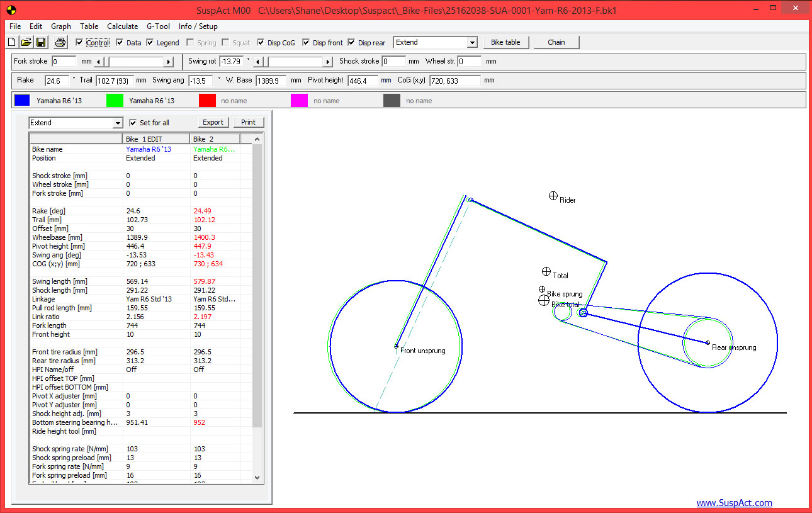Click the Chain button
The height and width of the screenshot is (513, 812).
[556, 42]
